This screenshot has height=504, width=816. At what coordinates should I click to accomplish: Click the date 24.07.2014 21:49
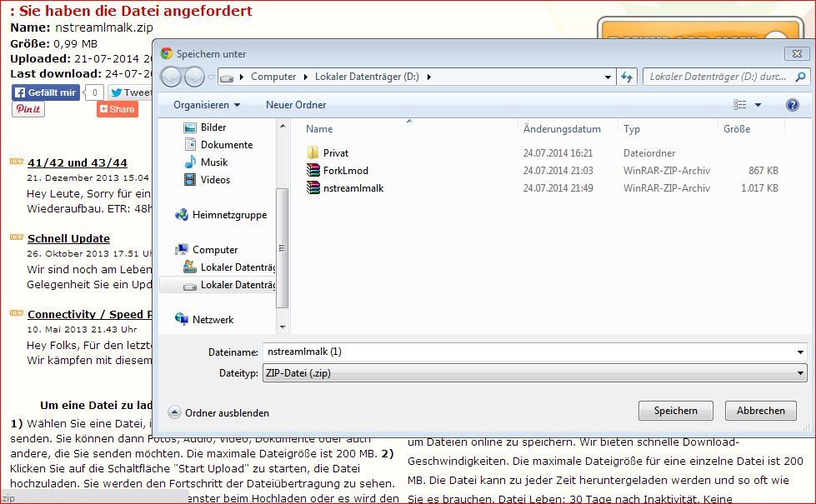point(558,188)
